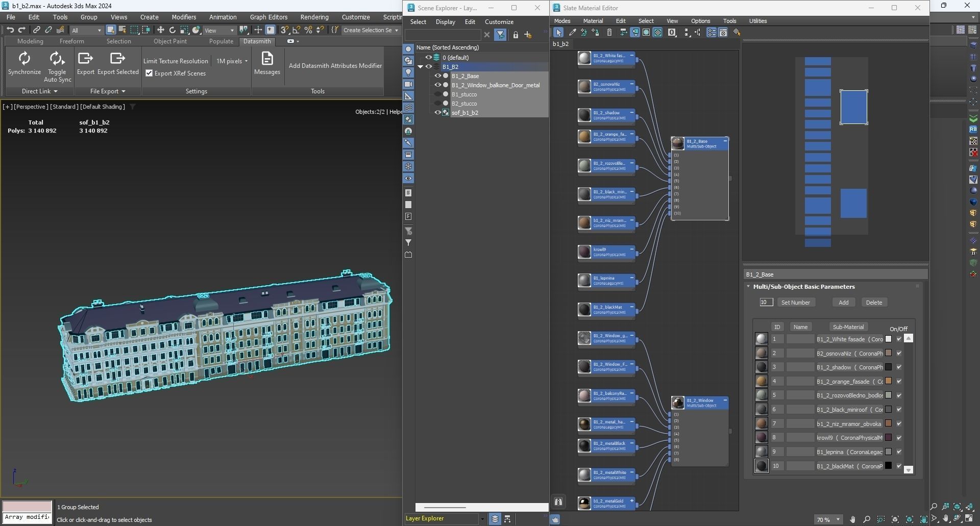Click the color swatch for B1_2_orange_fasade
This screenshot has height=526, width=980.
click(888, 381)
